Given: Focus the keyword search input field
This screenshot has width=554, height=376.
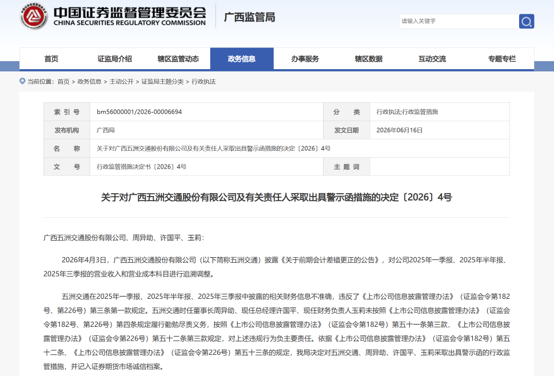Looking at the screenshot, I should [459, 21].
